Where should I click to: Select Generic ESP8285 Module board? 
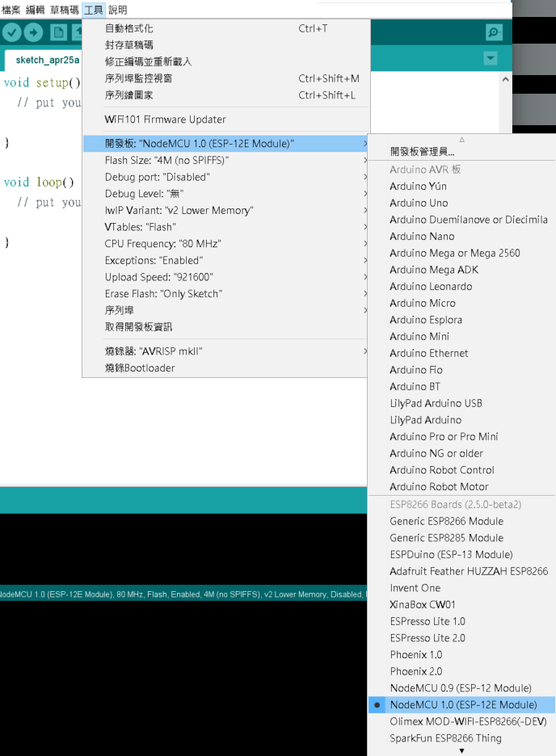(x=461, y=538)
